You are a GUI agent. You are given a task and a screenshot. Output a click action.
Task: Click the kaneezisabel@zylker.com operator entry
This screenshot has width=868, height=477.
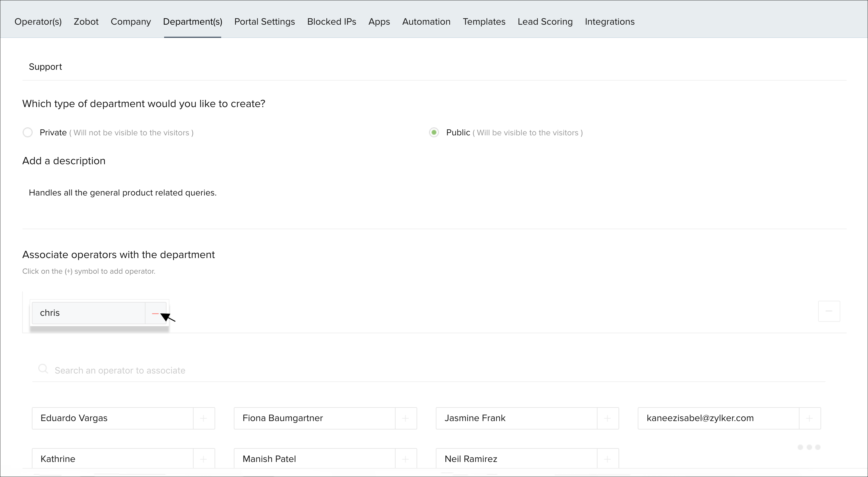click(x=700, y=418)
